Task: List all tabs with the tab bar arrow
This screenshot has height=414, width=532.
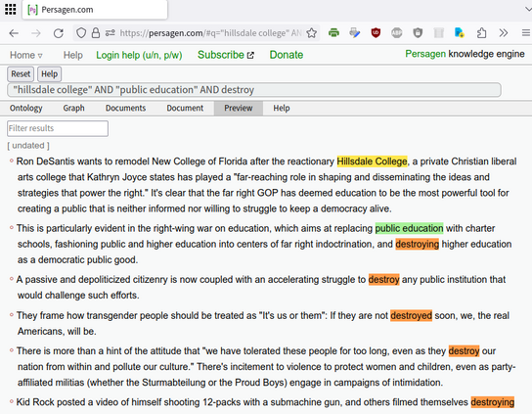Action: click(x=528, y=9)
